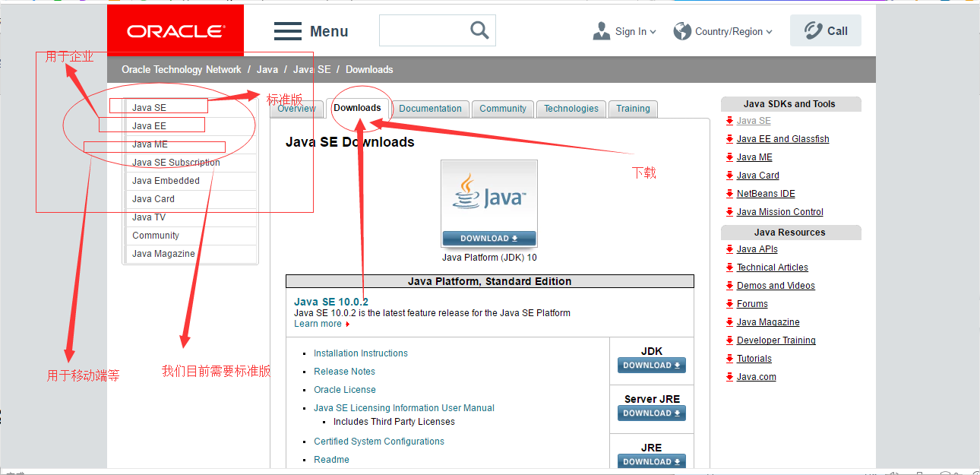Click the JRE DOWNLOAD button

[x=652, y=461]
